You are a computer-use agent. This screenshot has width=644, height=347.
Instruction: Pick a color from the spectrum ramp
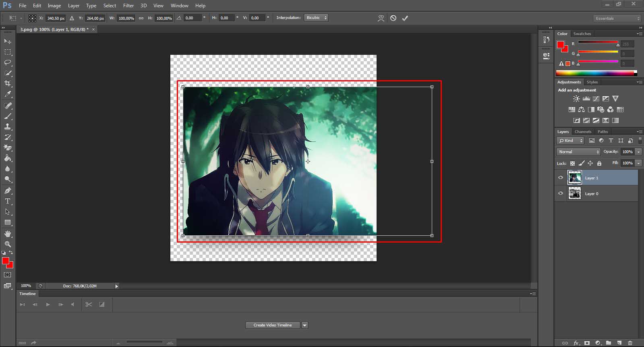pyautogui.click(x=596, y=73)
